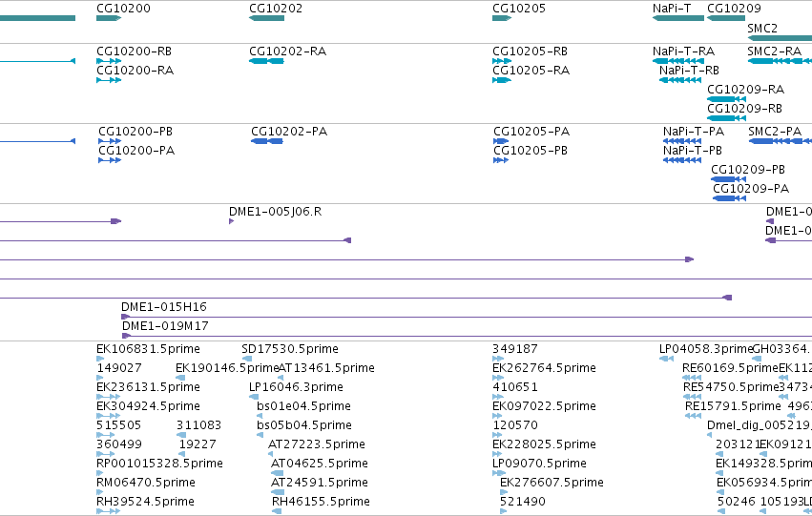Select BAC clone DME1-019M17
Screen dimensions: 812x516
(x=468, y=336)
